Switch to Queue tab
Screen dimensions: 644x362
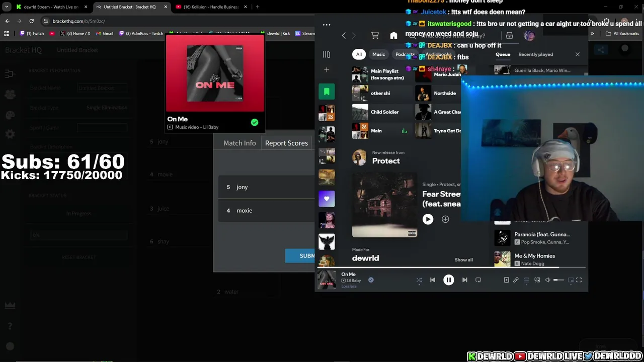coord(503,54)
